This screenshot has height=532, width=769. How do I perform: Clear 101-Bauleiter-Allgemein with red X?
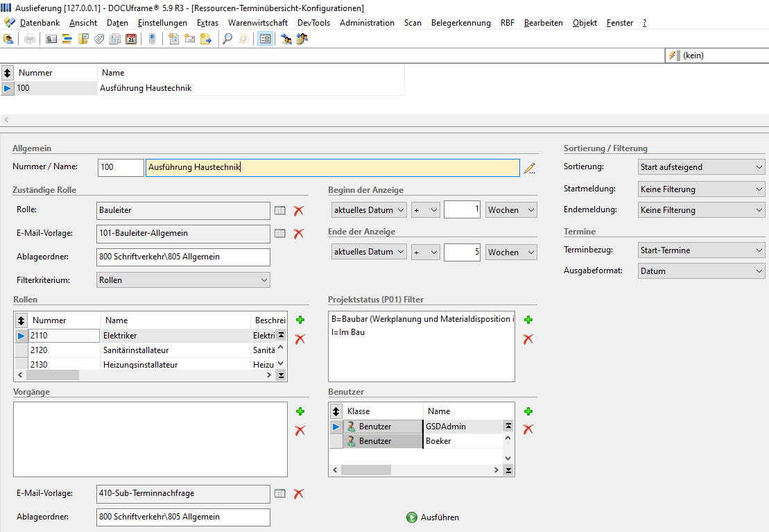(299, 234)
